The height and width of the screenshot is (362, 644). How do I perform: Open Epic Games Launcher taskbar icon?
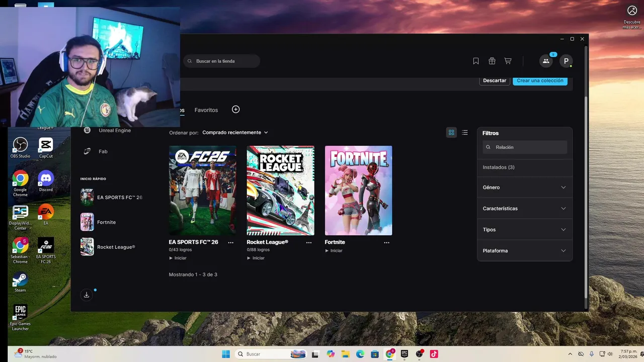click(405, 354)
